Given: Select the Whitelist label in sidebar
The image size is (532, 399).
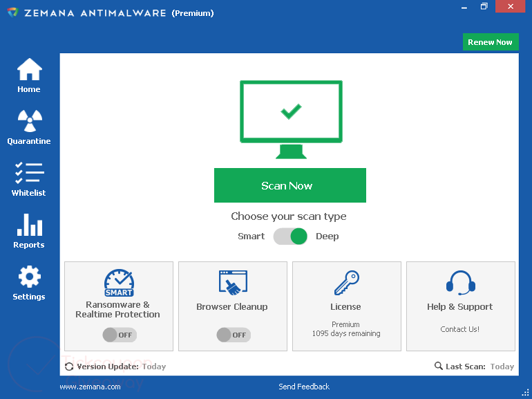Looking at the screenshot, I should tap(28, 193).
